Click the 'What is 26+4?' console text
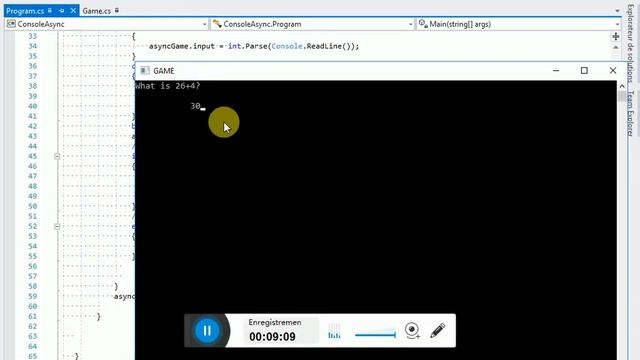 coord(168,86)
